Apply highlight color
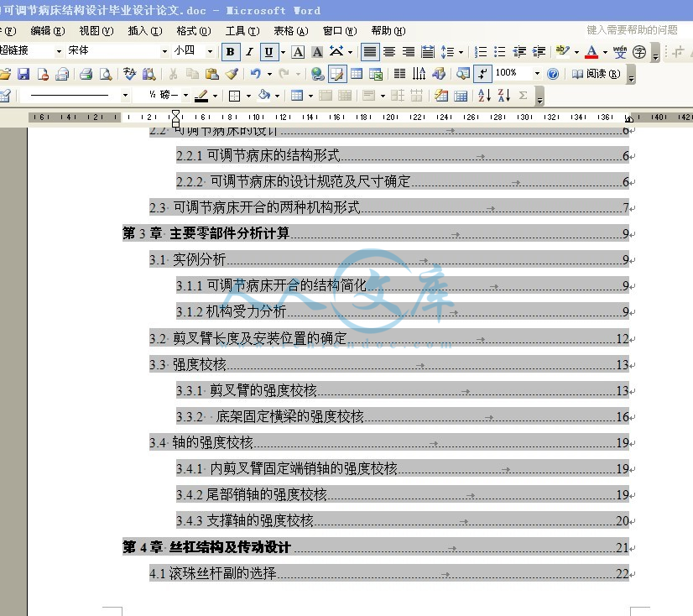This screenshot has width=693, height=616. (562, 52)
